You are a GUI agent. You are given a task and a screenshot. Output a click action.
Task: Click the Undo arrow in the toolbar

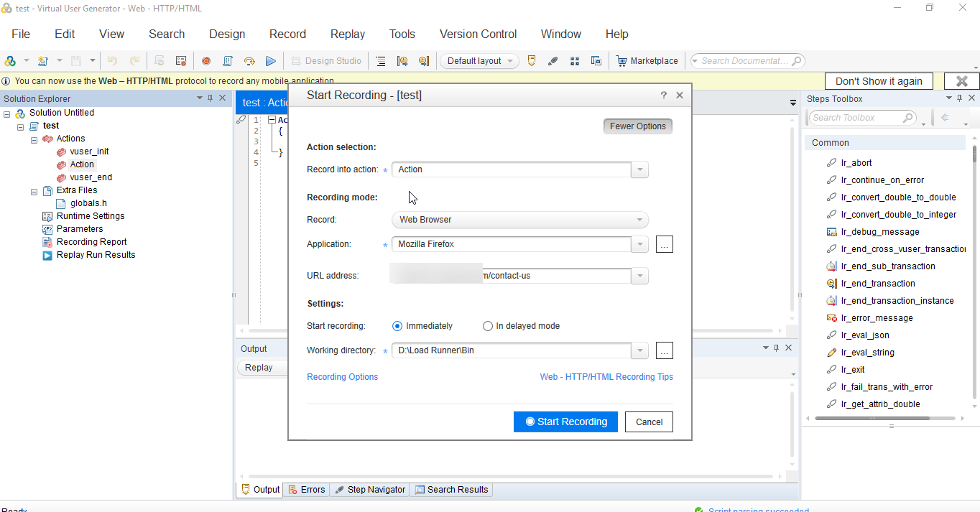[114, 61]
